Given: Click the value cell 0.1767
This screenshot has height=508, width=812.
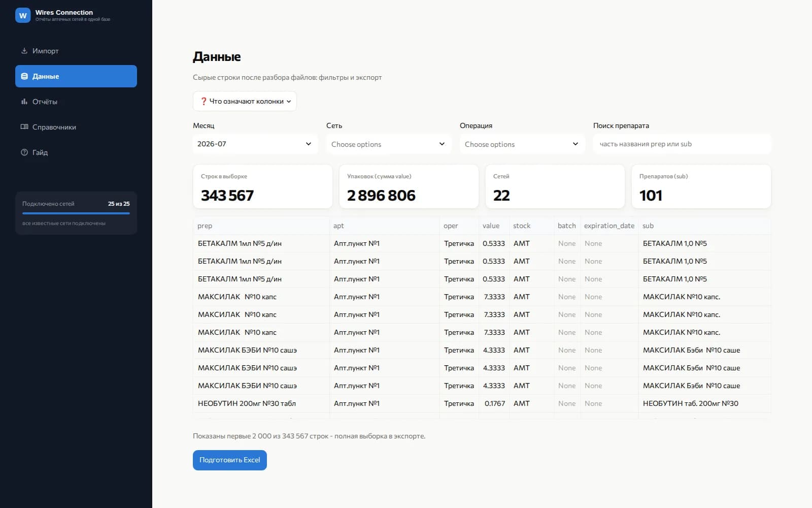Looking at the screenshot, I should point(495,403).
